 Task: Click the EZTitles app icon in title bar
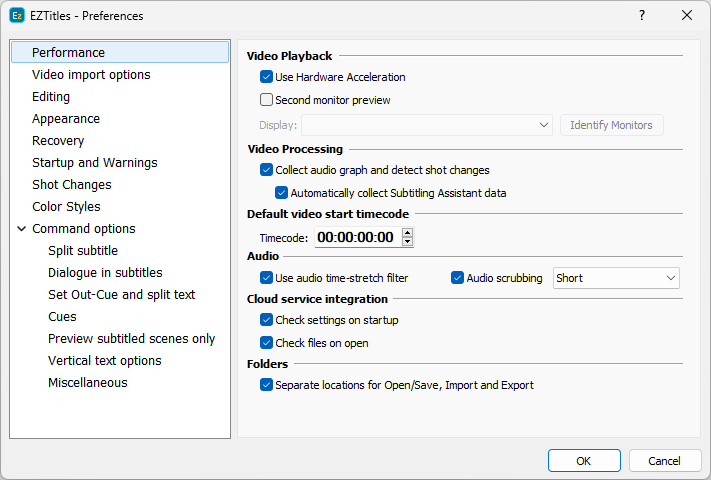(16, 16)
